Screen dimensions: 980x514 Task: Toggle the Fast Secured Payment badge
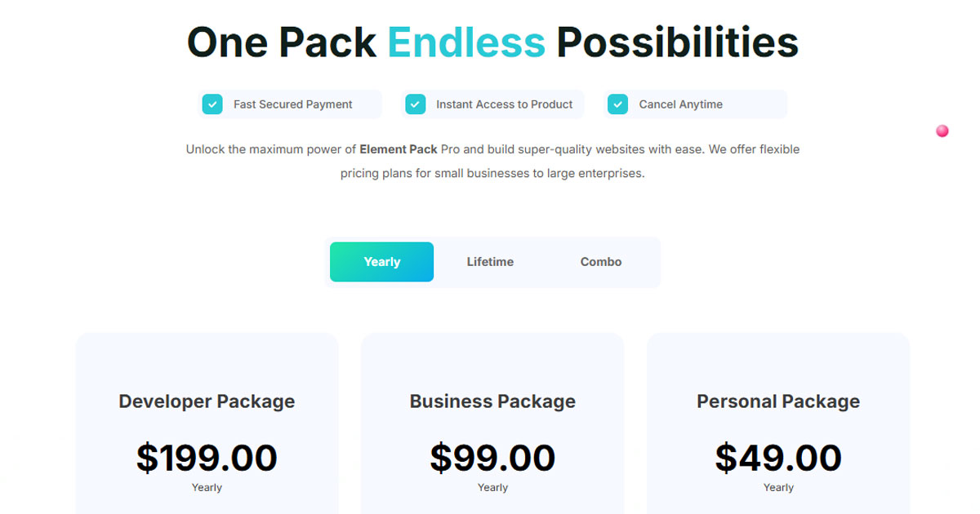(290, 104)
